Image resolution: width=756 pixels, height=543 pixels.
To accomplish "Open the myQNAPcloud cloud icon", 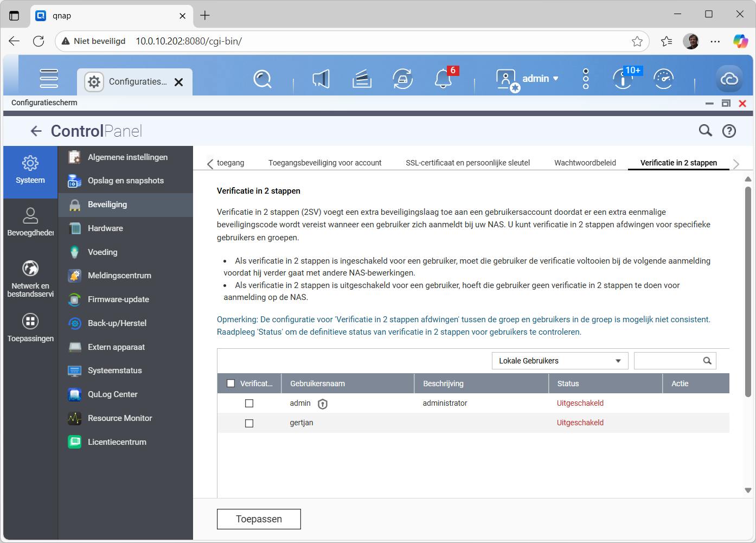I will [729, 79].
